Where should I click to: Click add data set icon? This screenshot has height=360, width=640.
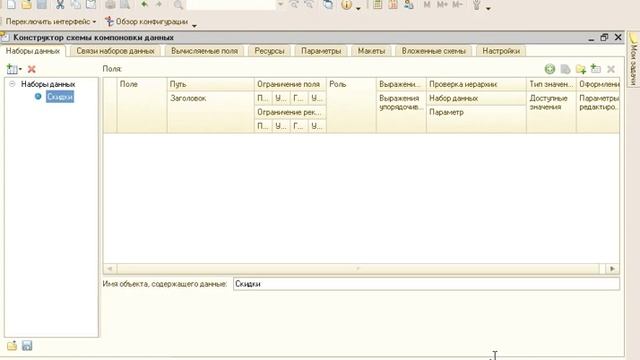pos(14,69)
